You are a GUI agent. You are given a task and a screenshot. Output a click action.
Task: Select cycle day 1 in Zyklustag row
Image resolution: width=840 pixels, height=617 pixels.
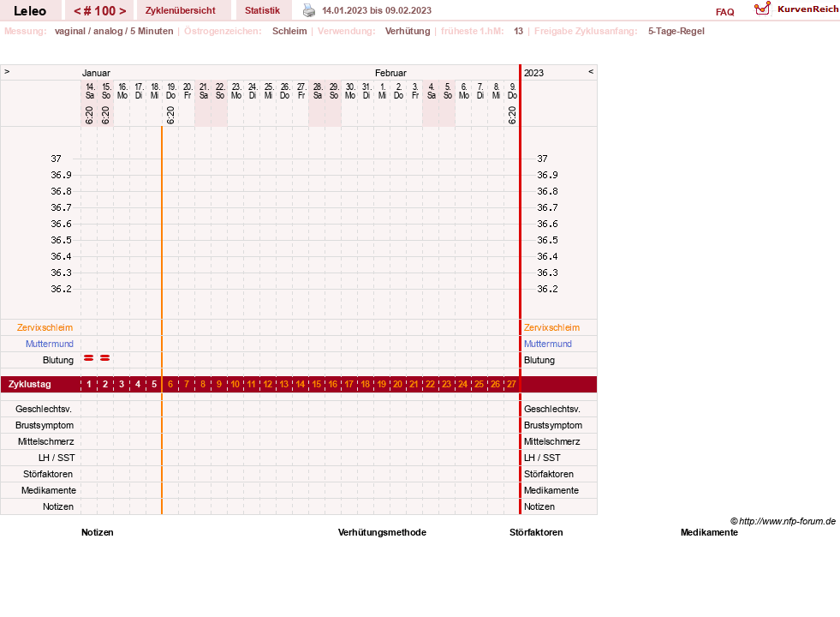[89, 385]
